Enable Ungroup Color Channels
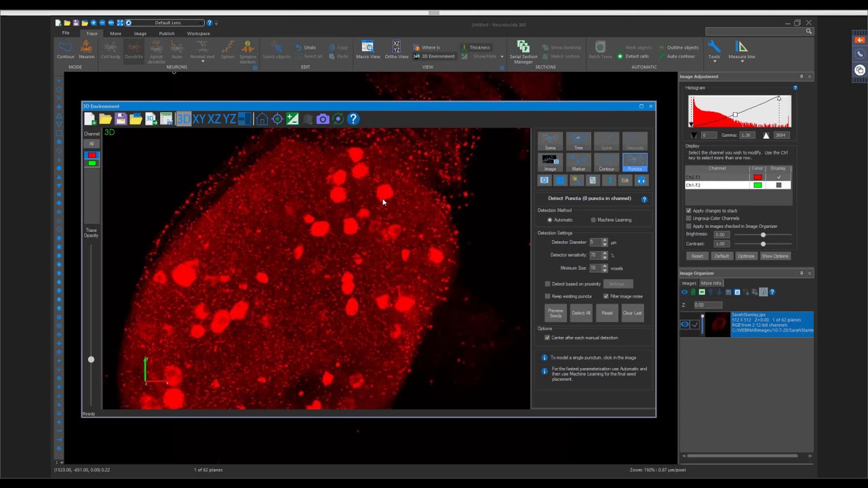Viewport: 868px width, 488px height. coord(689,218)
